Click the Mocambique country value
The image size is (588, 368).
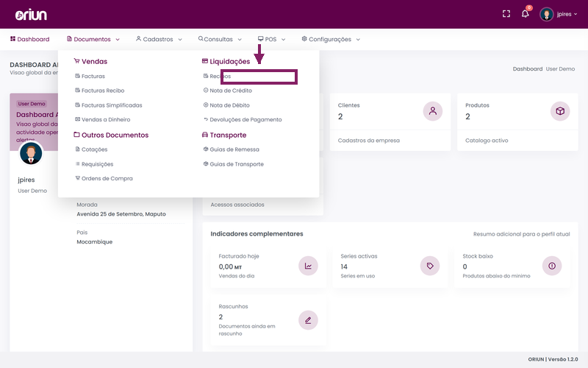pyautogui.click(x=95, y=242)
